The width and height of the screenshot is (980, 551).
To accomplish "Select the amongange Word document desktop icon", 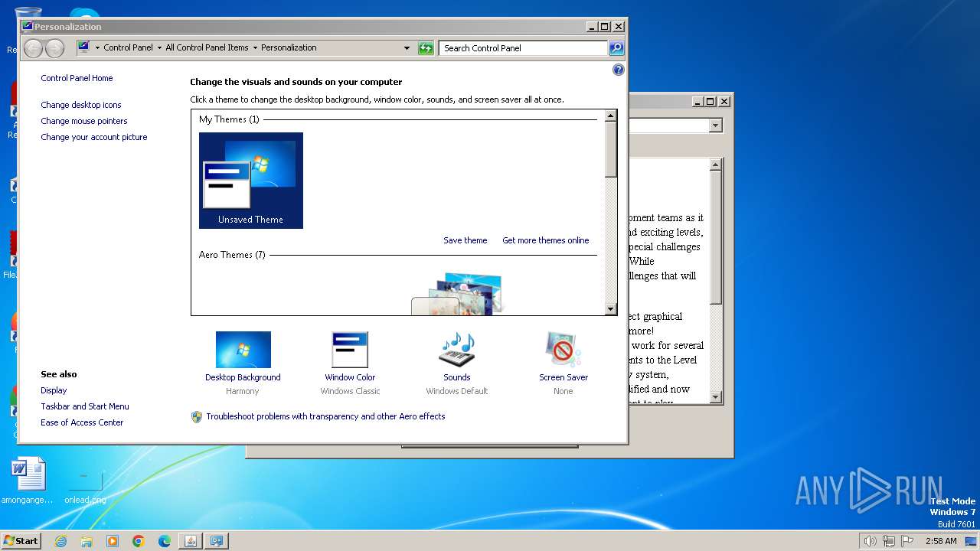I will click(x=28, y=481).
